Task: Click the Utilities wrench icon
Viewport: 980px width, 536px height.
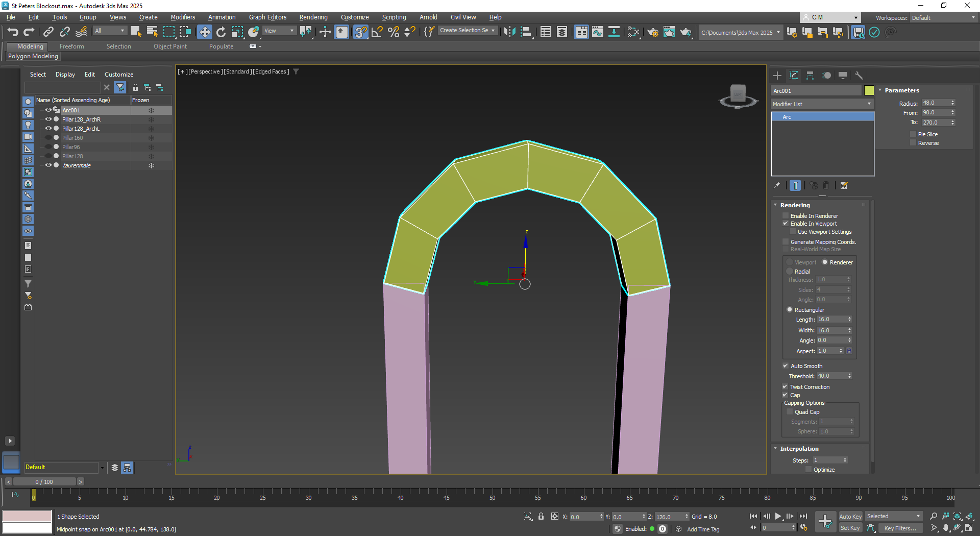Action: pos(859,76)
